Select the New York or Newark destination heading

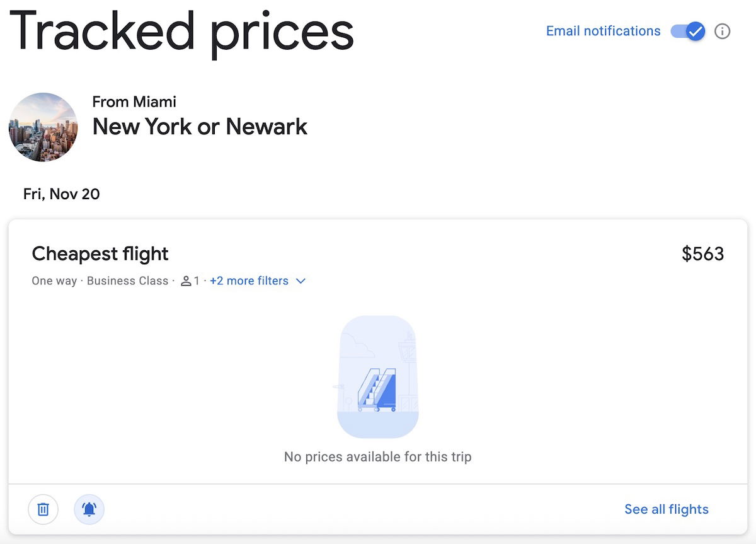tap(200, 127)
